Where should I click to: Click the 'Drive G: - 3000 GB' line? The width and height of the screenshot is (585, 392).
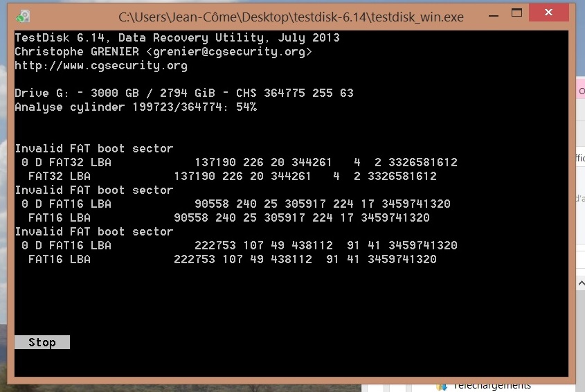pos(184,93)
